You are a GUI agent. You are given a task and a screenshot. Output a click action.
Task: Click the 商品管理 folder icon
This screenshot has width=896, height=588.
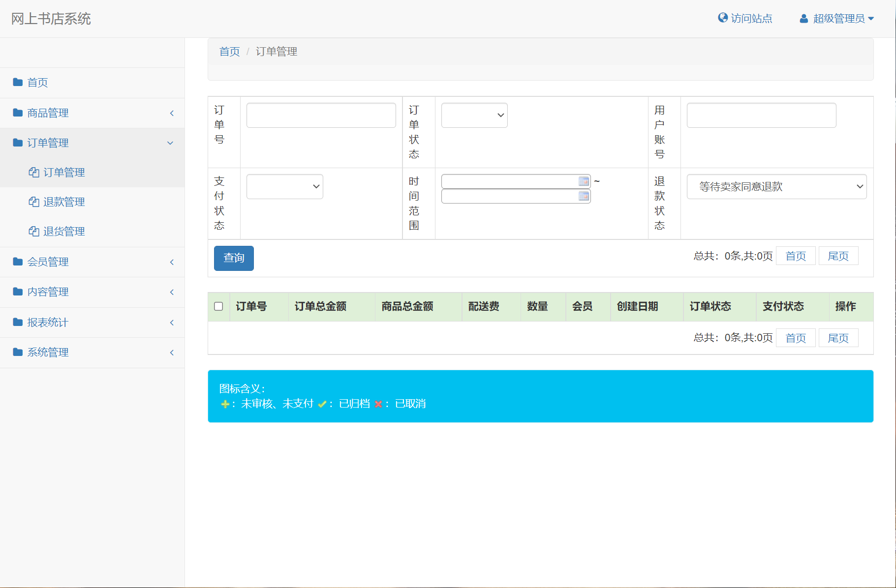coord(17,113)
